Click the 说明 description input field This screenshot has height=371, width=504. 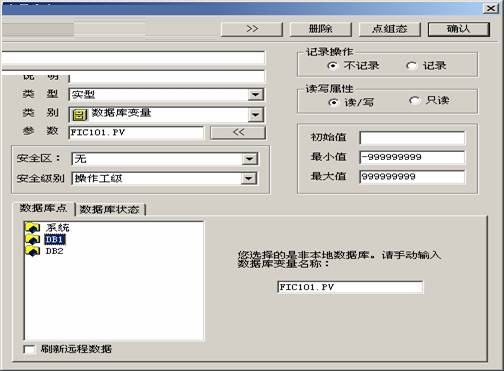pyautogui.click(x=167, y=76)
